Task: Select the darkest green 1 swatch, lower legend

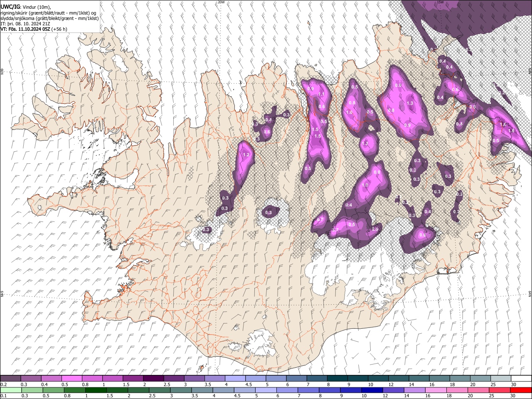Action: (x=96, y=390)
